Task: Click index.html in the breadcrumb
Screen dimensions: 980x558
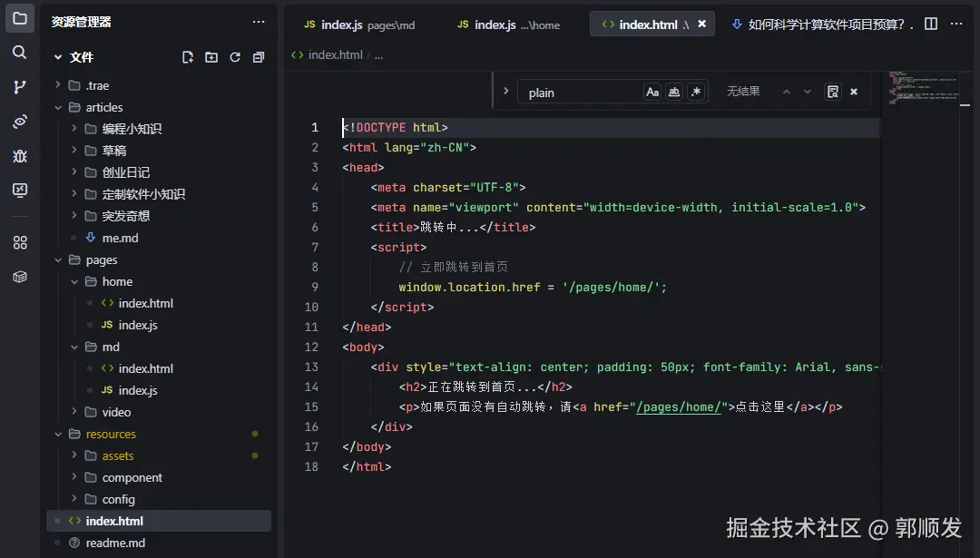Action: [335, 55]
